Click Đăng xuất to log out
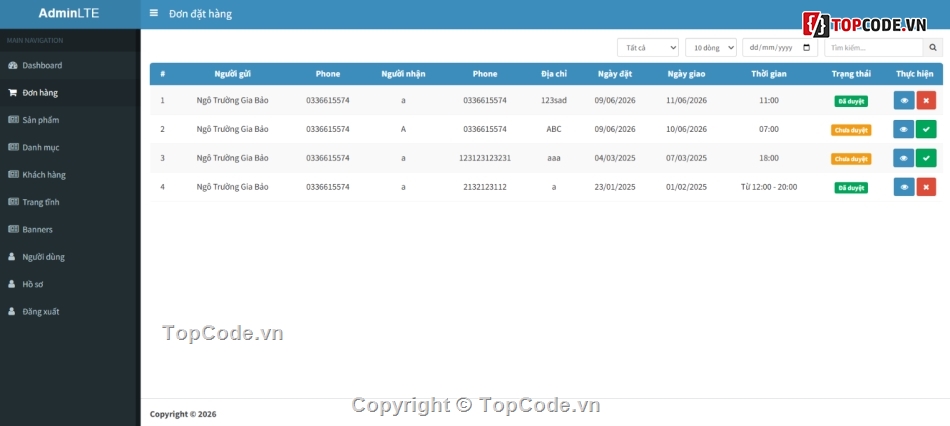Screen dimensions: 950x426 coord(70,311)
